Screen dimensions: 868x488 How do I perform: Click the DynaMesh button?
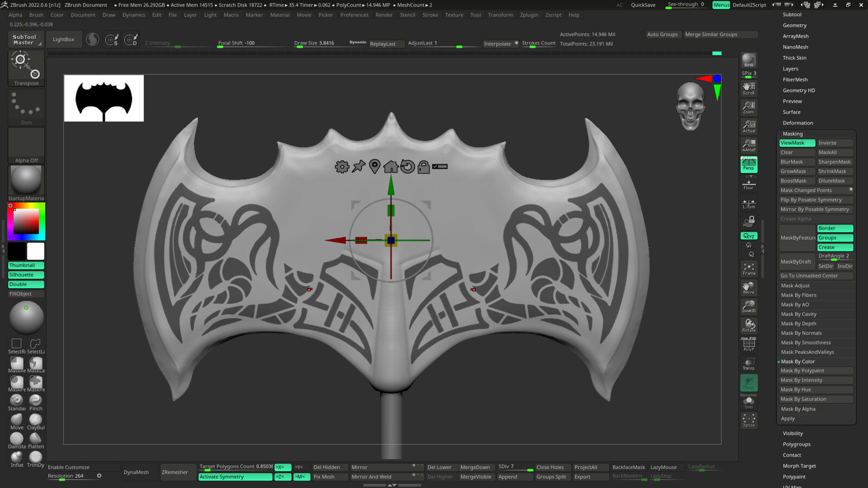click(x=136, y=472)
